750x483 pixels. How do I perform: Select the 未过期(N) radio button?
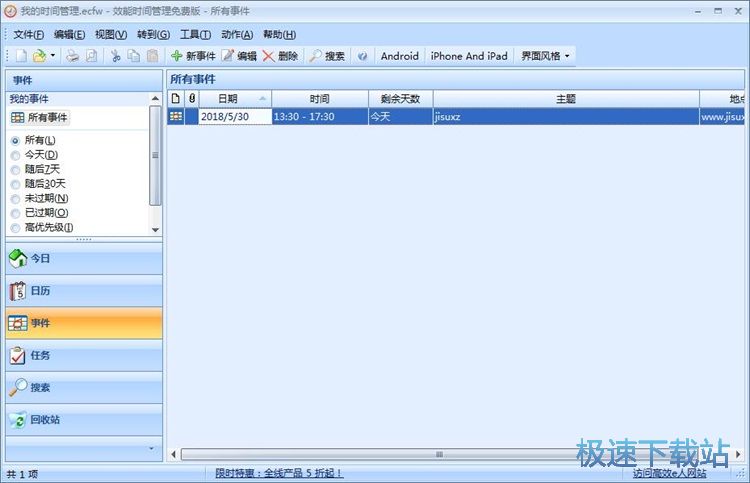pyautogui.click(x=15, y=198)
